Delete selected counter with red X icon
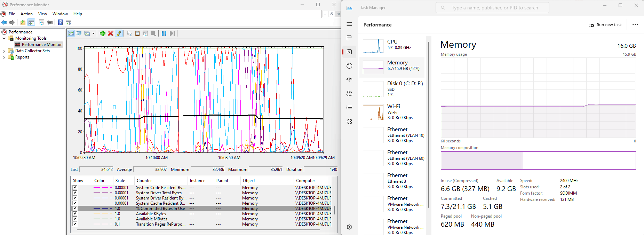644x235 pixels. [110, 33]
